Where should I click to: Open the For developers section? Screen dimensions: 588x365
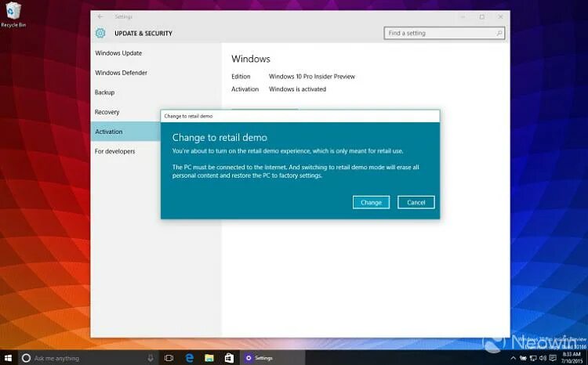(x=114, y=151)
